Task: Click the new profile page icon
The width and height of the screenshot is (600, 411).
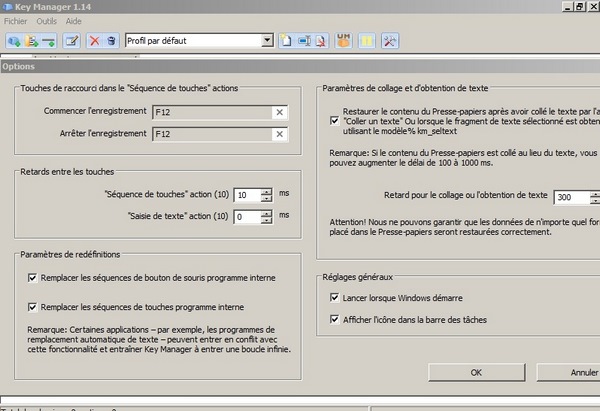Action: coord(286,41)
